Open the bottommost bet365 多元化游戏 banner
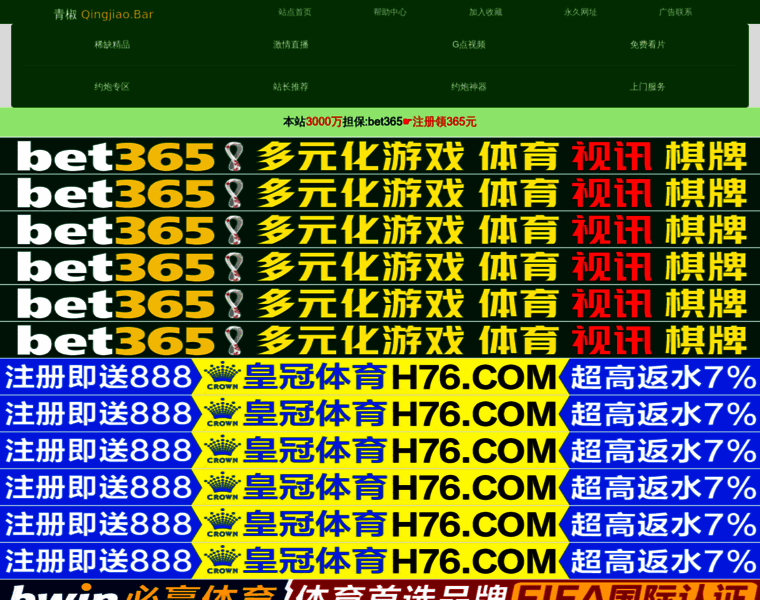This screenshot has width=760, height=600. point(380,340)
